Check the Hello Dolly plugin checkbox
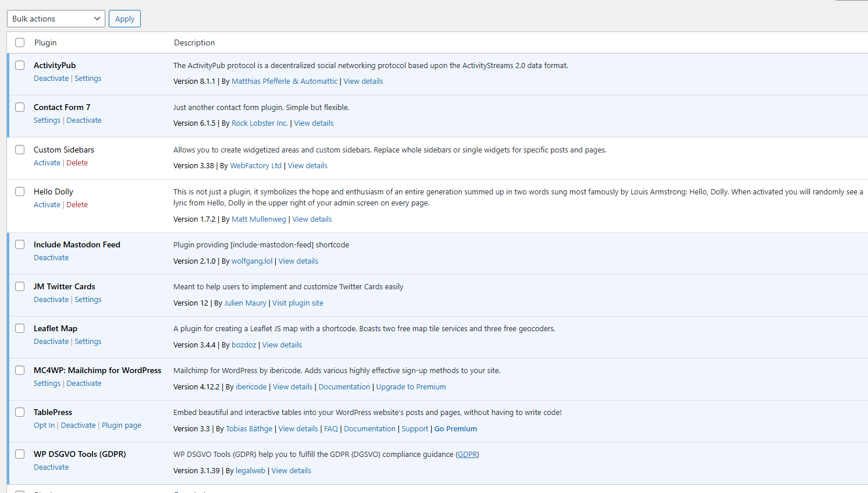Viewport: 868px width, 493px height. pyautogui.click(x=20, y=191)
